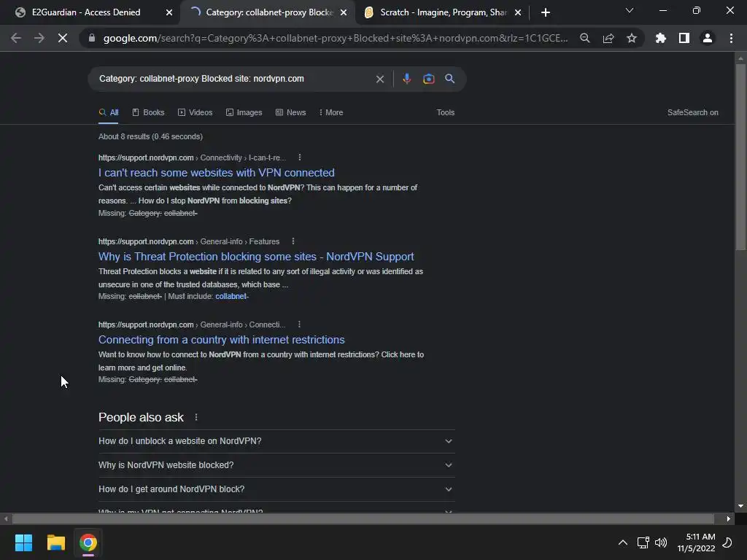Go back to previous page
The image size is (747, 560).
tap(16, 38)
